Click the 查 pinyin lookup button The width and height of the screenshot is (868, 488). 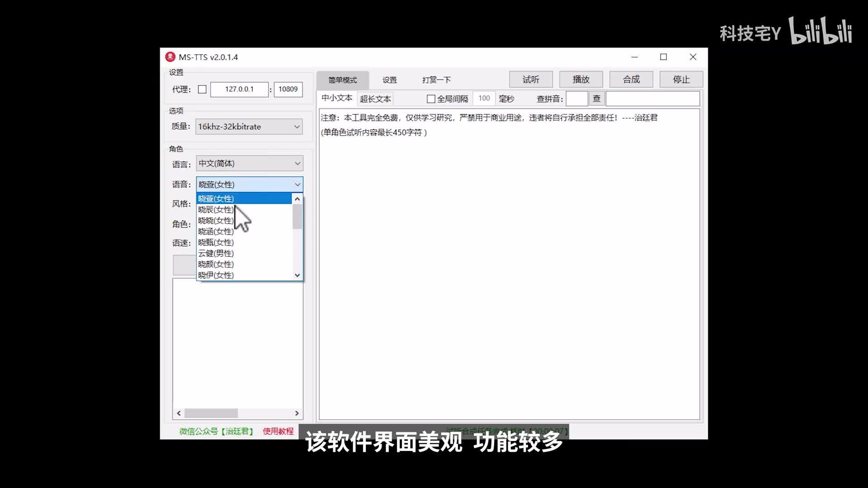click(x=596, y=99)
